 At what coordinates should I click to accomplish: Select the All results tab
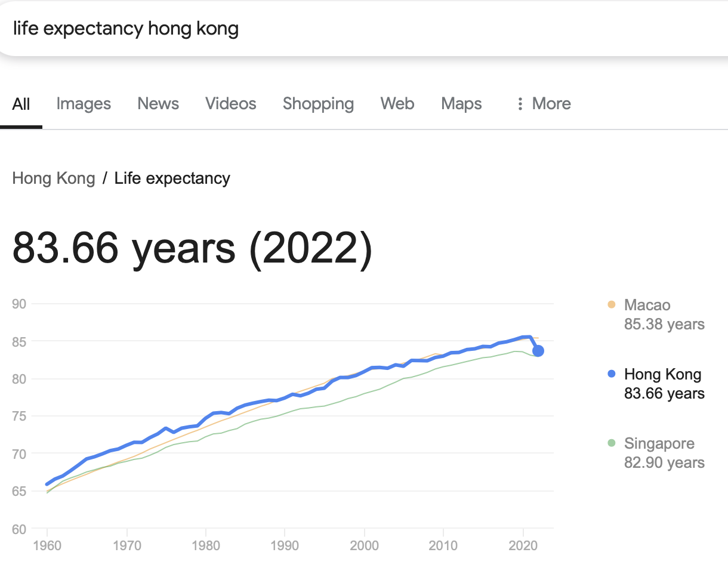tap(21, 104)
